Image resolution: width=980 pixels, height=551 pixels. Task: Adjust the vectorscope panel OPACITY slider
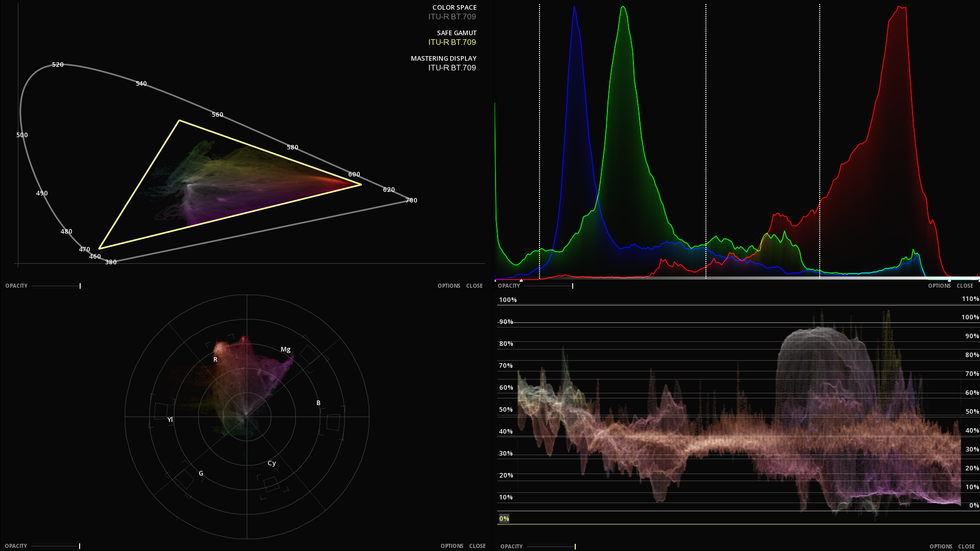pyautogui.click(x=56, y=546)
